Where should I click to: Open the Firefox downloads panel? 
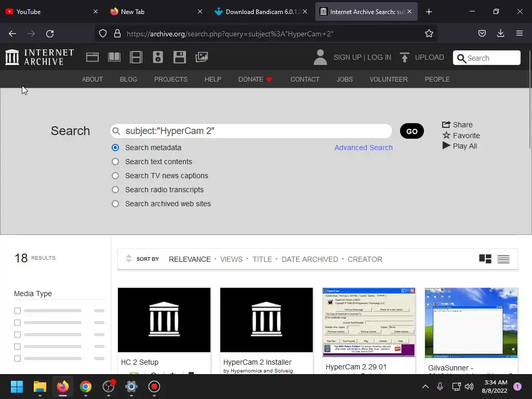tap(500, 34)
